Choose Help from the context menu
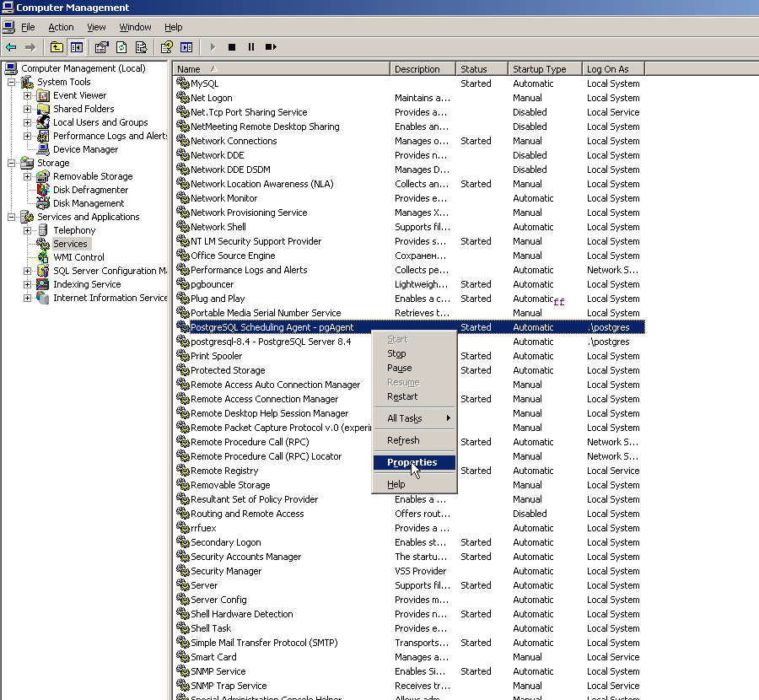 tap(414, 484)
